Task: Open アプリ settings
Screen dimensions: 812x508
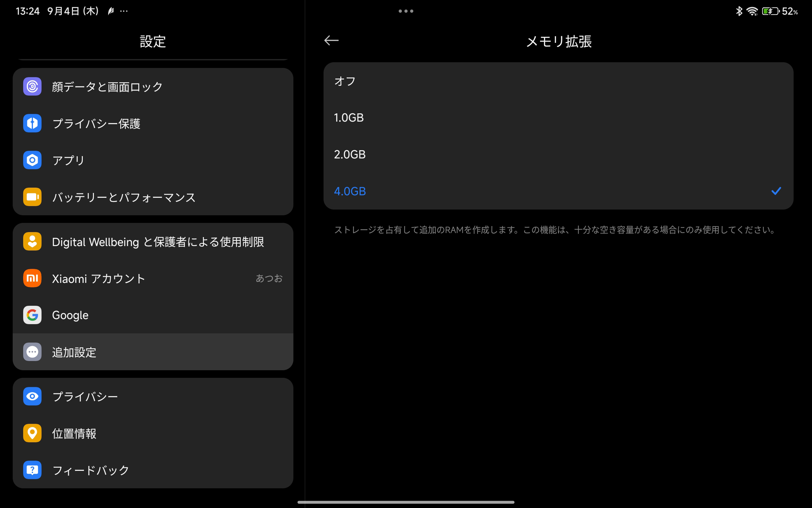Action: pyautogui.click(x=153, y=160)
